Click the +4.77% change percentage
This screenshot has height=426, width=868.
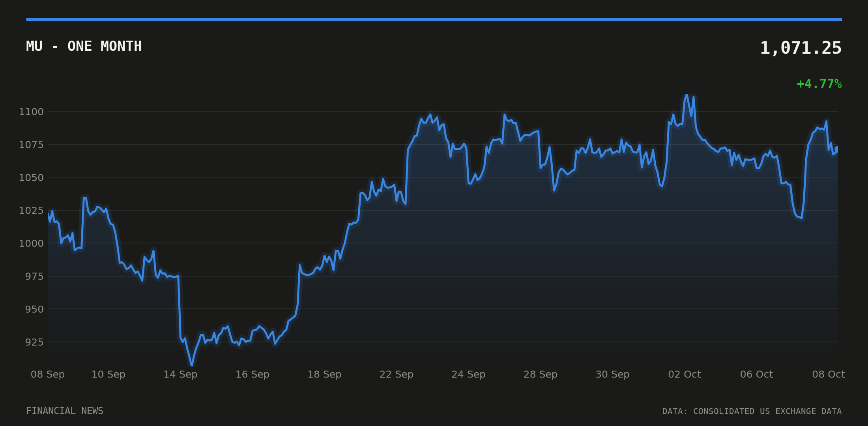coord(819,84)
